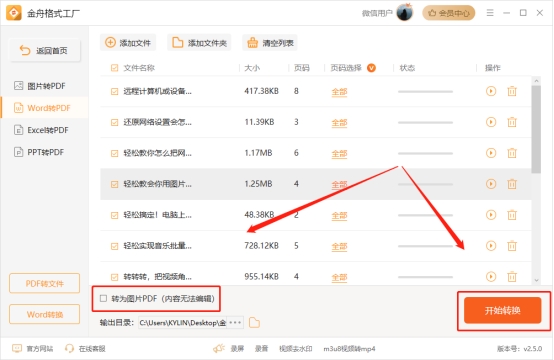Return to home via 返回首页
Image resolution: width=554 pixels, height=360 pixels.
click(x=45, y=51)
